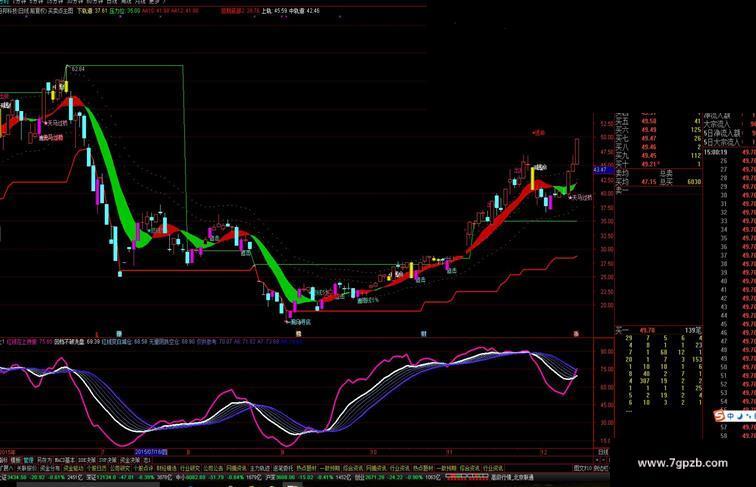The height and width of the screenshot is (487, 756).
Task: Click the 5日净流入额 label
Action: click(722, 133)
